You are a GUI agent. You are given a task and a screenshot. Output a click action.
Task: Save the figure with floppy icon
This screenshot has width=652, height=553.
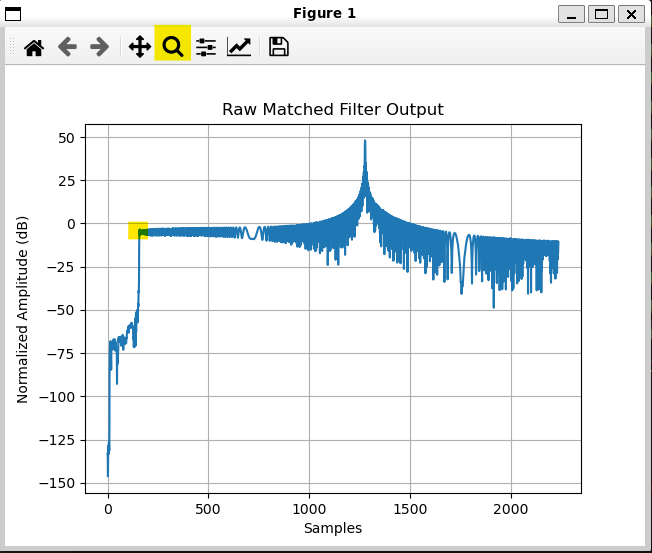point(279,47)
